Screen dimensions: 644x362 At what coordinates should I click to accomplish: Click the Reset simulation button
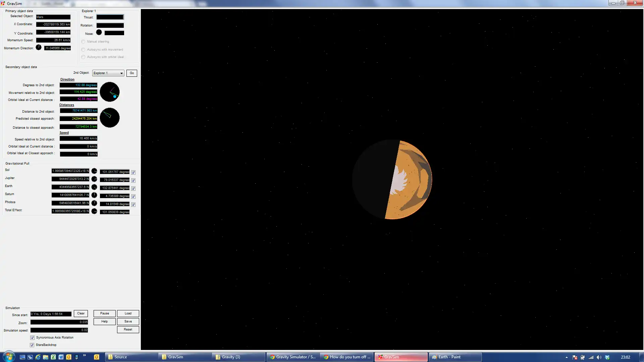[128, 329]
